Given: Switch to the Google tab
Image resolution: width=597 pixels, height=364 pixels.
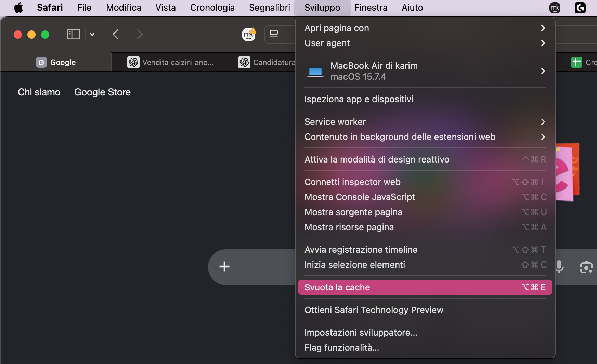Looking at the screenshot, I should tap(56, 62).
